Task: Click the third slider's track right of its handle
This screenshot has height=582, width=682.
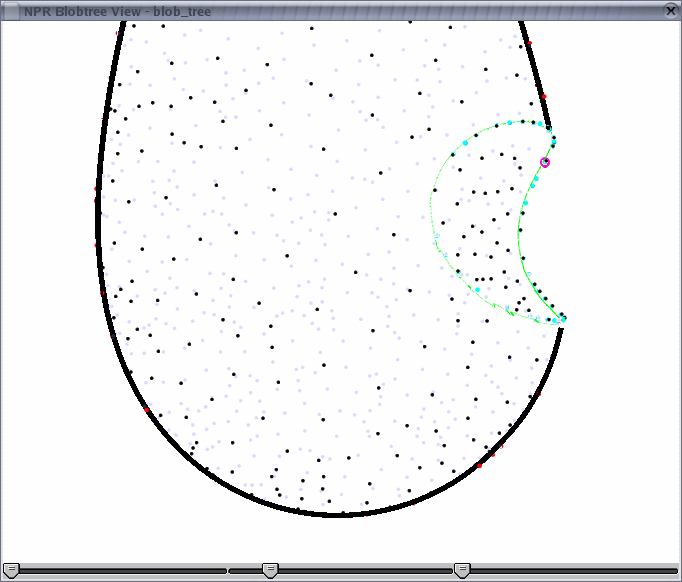Action: [x=570, y=571]
